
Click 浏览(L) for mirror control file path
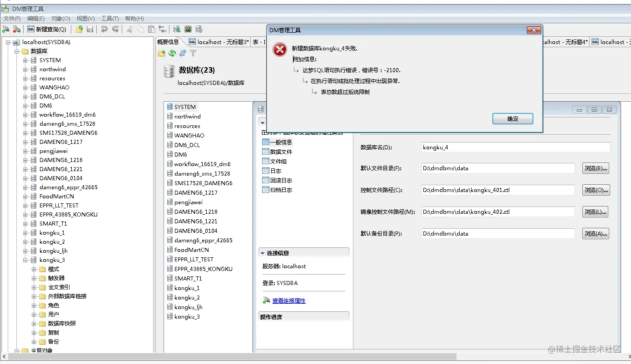click(x=595, y=212)
